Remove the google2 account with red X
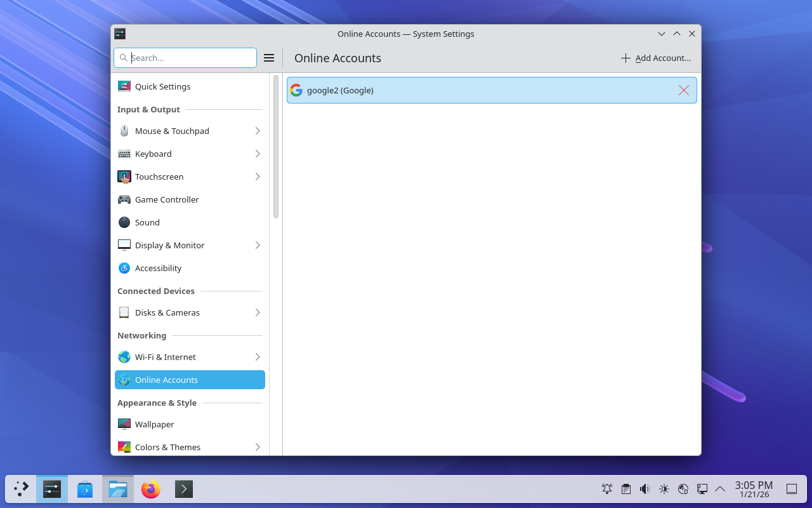Screen dimensions: 812x508 pyautogui.click(x=683, y=90)
